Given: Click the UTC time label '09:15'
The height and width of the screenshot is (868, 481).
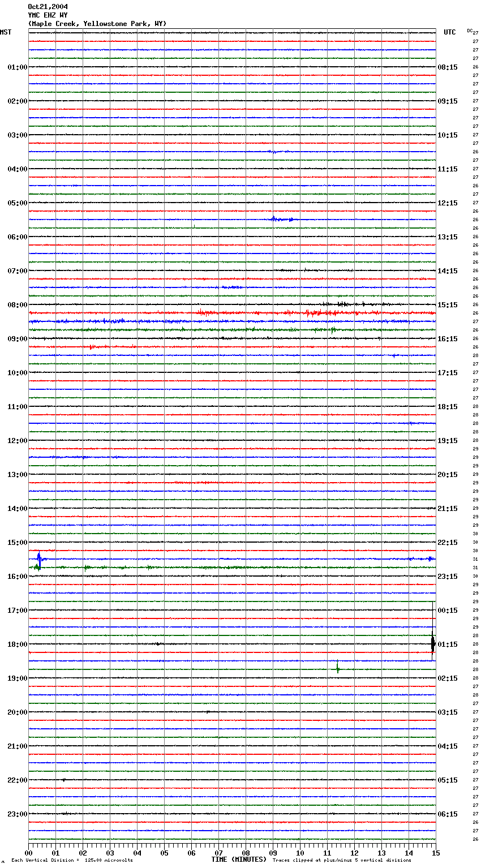Looking at the screenshot, I should [x=448, y=101].
